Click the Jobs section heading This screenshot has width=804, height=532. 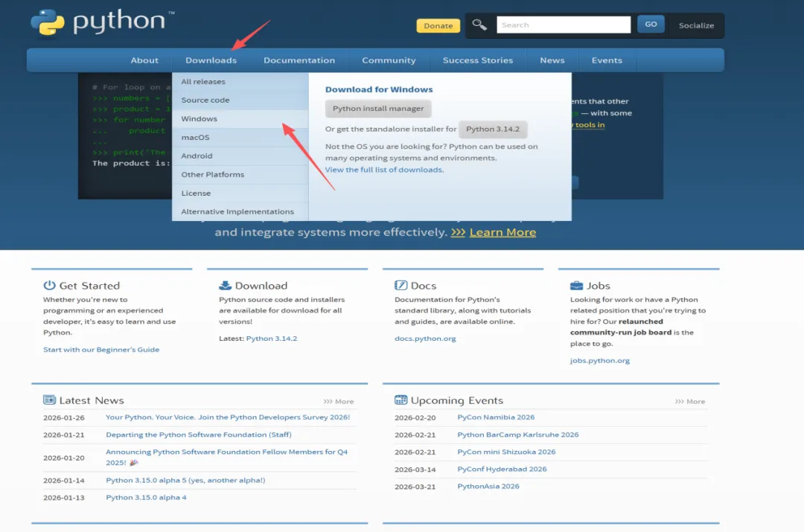[x=598, y=286]
